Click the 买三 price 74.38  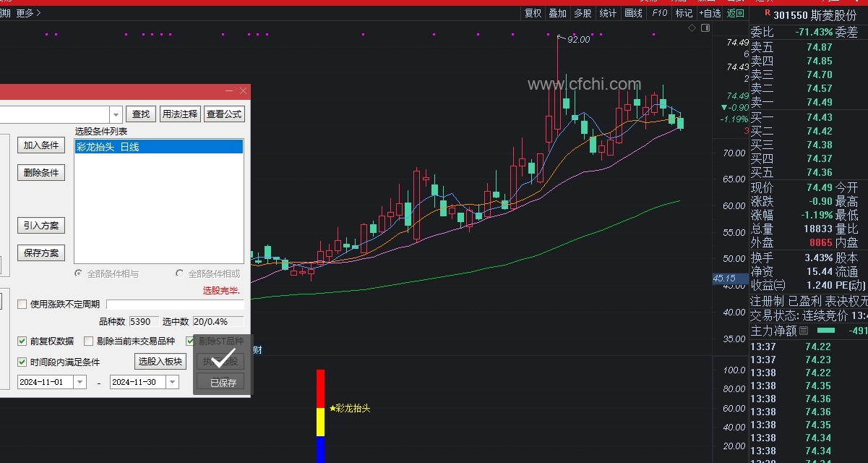click(x=820, y=145)
